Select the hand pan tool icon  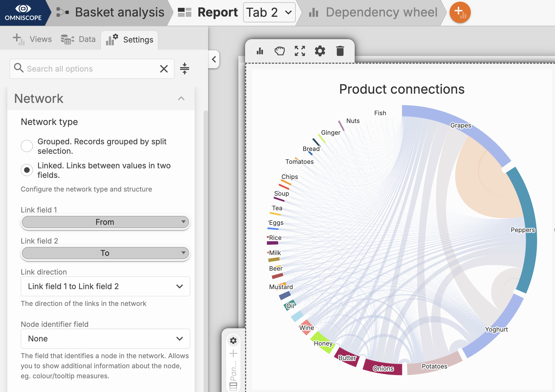(x=279, y=51)
